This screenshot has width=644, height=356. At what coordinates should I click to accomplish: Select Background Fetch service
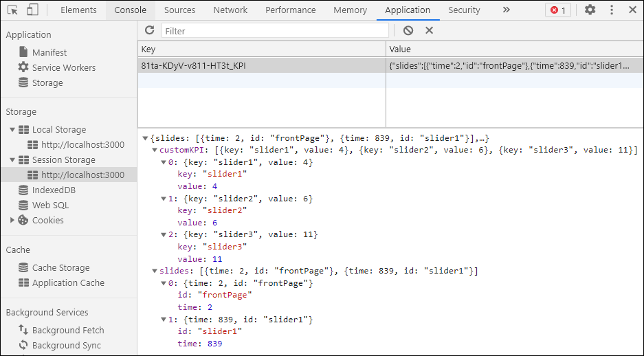point(67,331)
